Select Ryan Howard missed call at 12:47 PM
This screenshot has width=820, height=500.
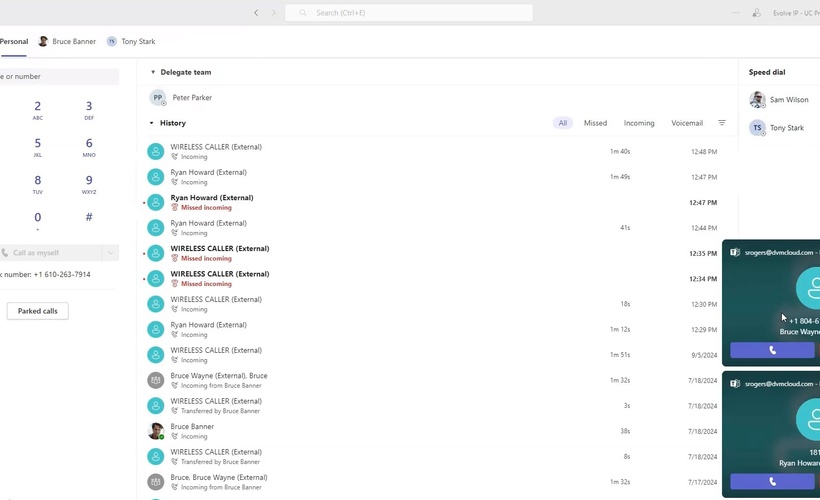click(x=437, y=202)
